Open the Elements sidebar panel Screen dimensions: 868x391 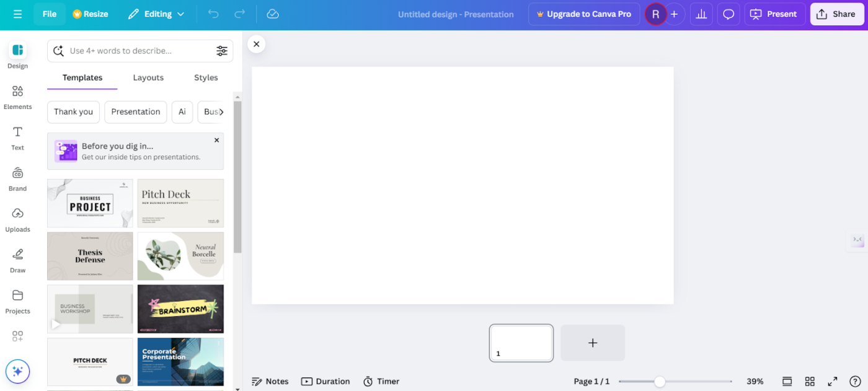point(17,97)
